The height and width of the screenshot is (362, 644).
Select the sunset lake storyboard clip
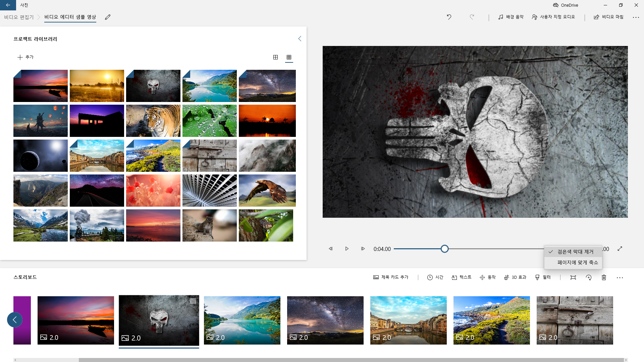(76, 320)
